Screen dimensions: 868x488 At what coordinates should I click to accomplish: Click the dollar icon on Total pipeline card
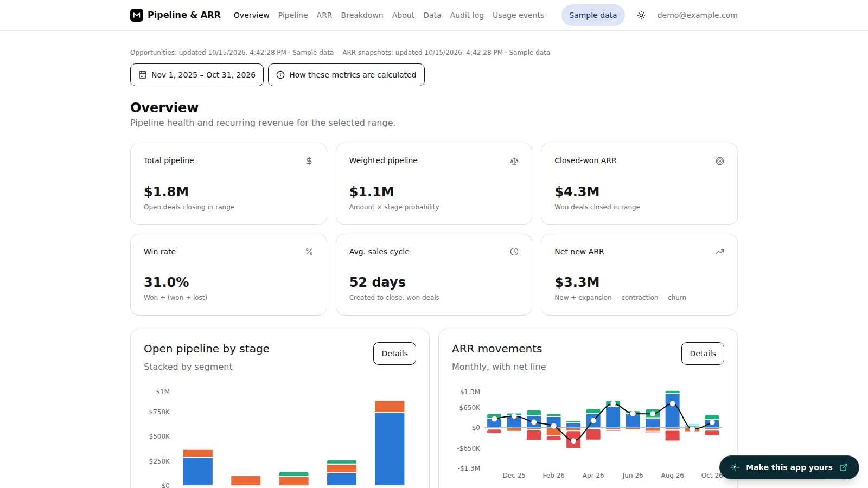(x=309, y=161)
